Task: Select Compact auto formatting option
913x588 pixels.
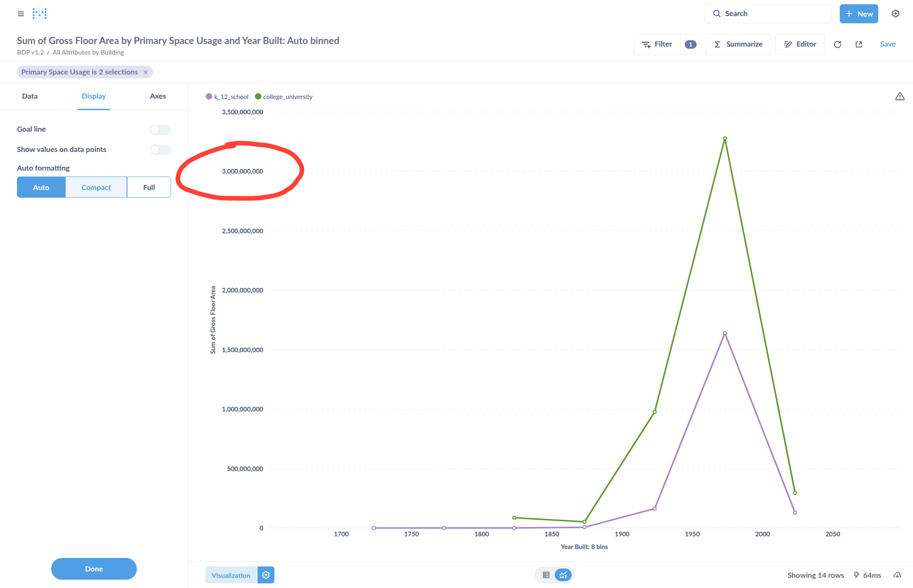Action: 96,187
